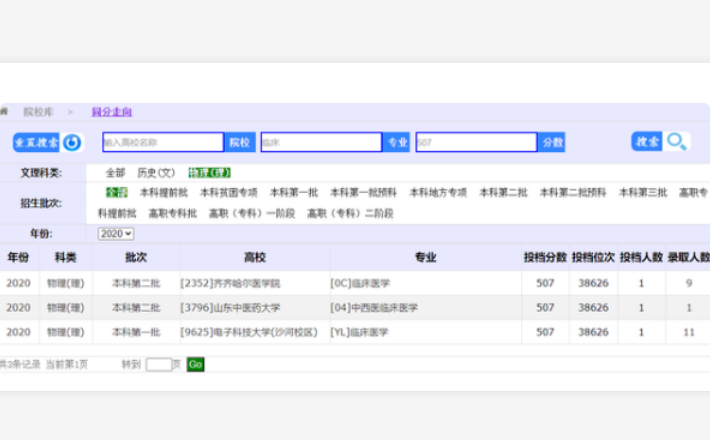Click the 投档位次 column header
710x440 pixels.
pos(593,258)
